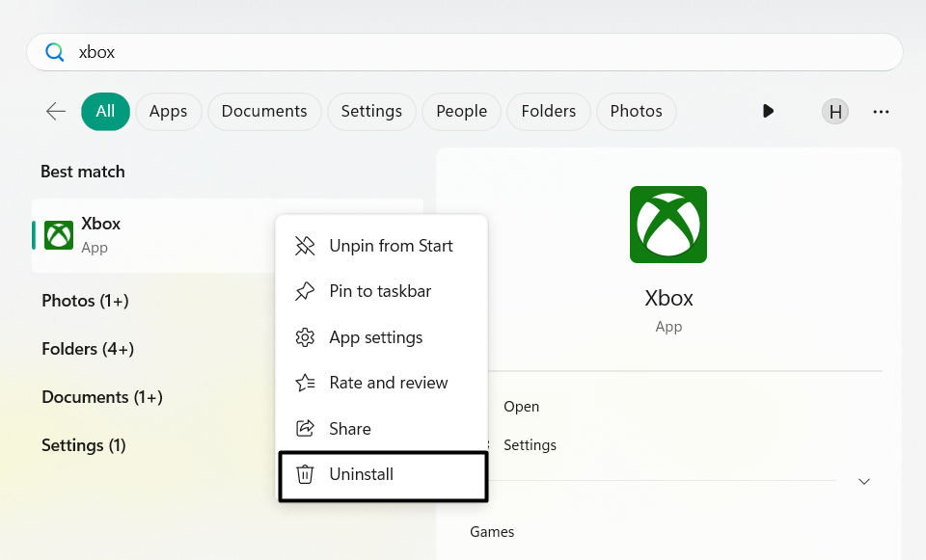The height and width of the screenshot is (560, 926).
Task: Select the Apps filter tab
Action: click(x=168, y=111)
